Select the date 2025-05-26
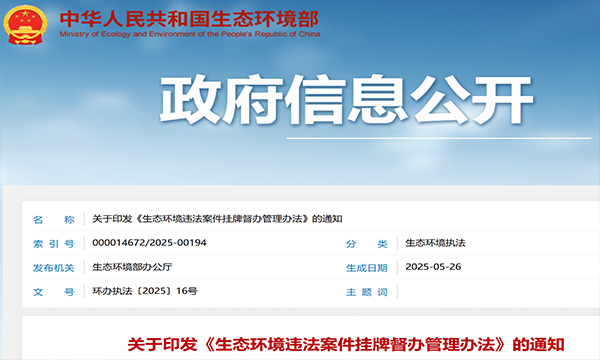This screenshot has height=360, width=600. pos(433,267)
